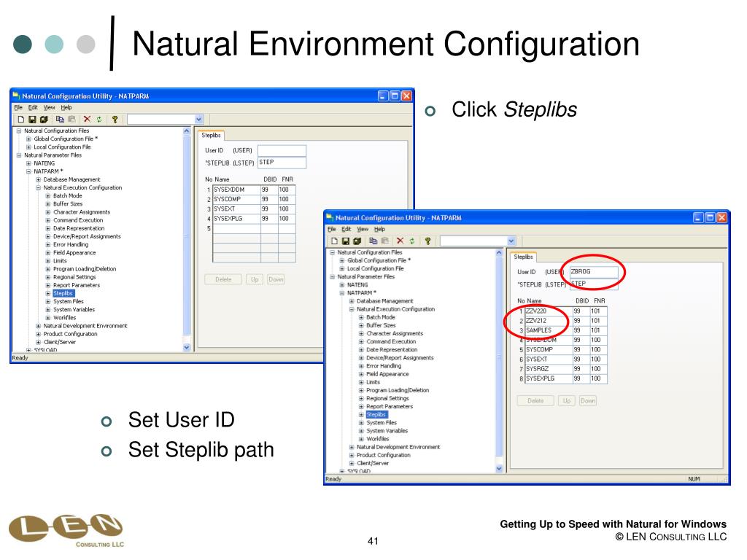Expand Batch Mode node in the lower-right window
Screen dimensions: 747x560
click(361, 317)
